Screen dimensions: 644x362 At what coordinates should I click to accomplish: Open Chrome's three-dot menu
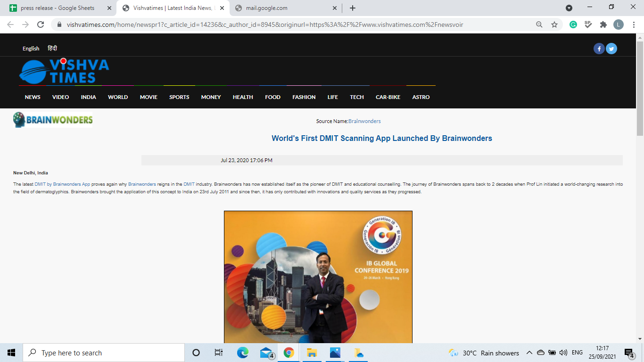point(634,25)
